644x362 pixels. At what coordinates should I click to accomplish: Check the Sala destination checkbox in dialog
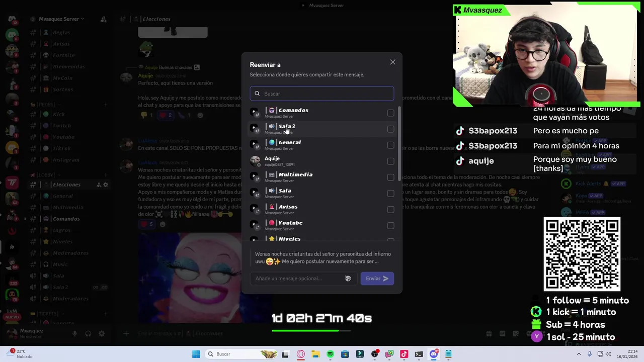pyautogui.click(x=390, y=194)
